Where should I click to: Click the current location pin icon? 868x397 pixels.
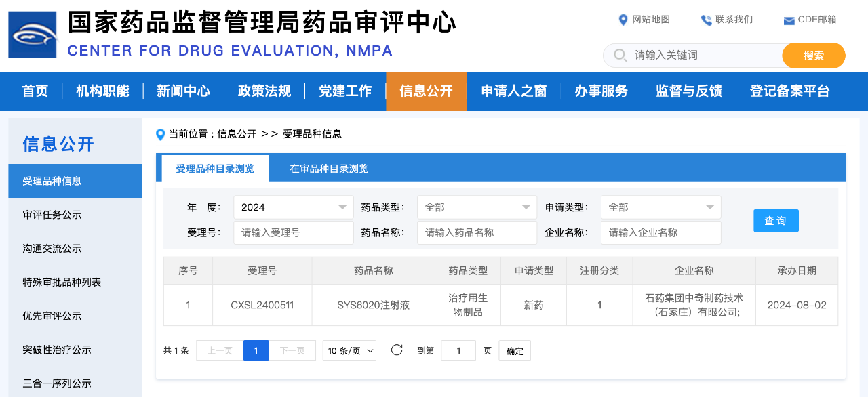click(161, 134)
